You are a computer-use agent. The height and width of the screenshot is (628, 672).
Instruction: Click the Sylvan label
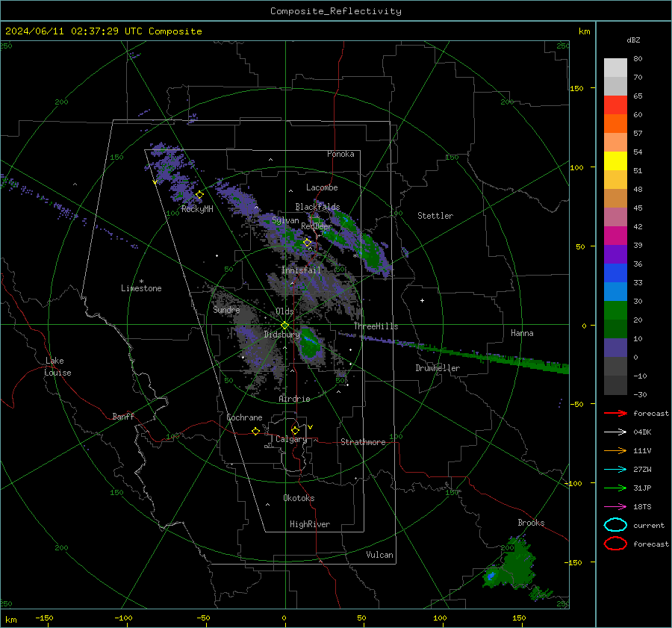click(x=285, y=220)
